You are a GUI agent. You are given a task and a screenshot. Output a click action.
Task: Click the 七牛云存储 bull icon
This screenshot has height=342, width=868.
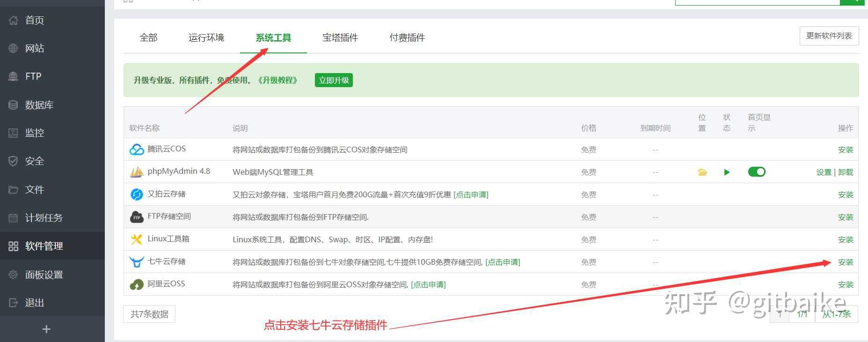136,262
